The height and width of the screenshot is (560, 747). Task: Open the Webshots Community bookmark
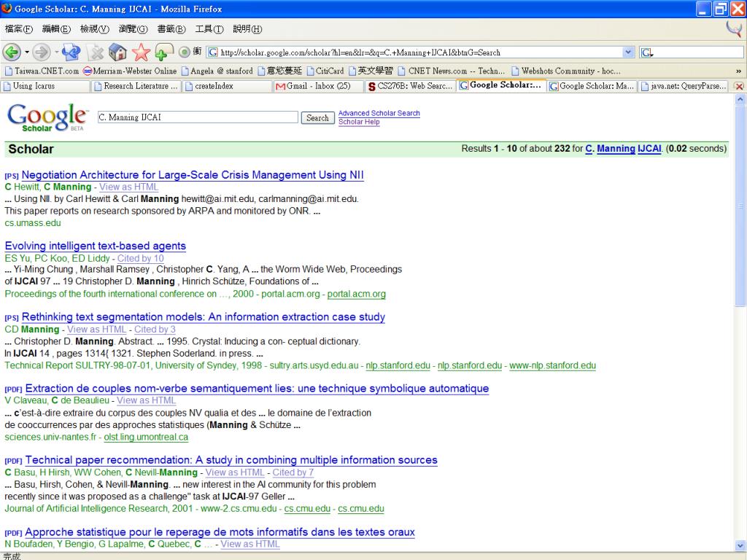tap(565, 71)
